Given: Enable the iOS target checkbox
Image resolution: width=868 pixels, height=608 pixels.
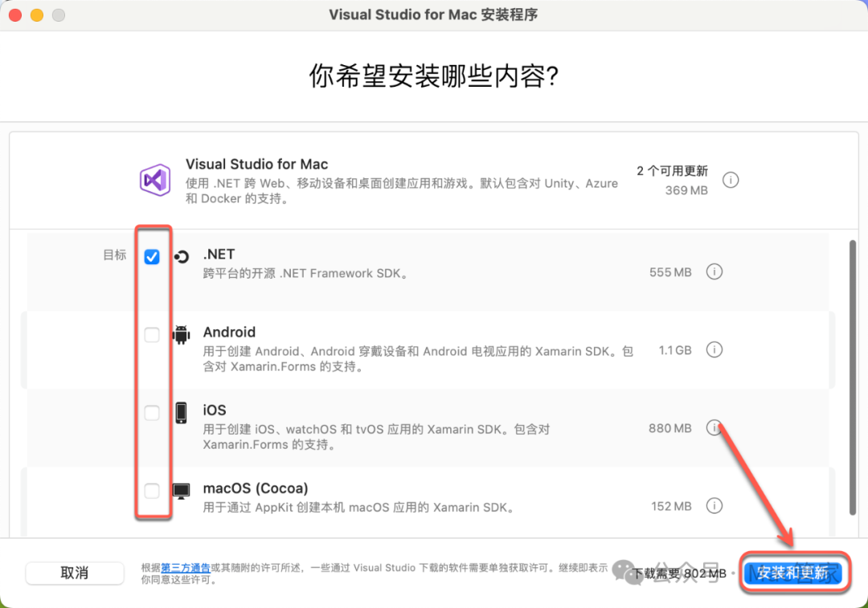Looking at the screenshot, I should (152, 413).
